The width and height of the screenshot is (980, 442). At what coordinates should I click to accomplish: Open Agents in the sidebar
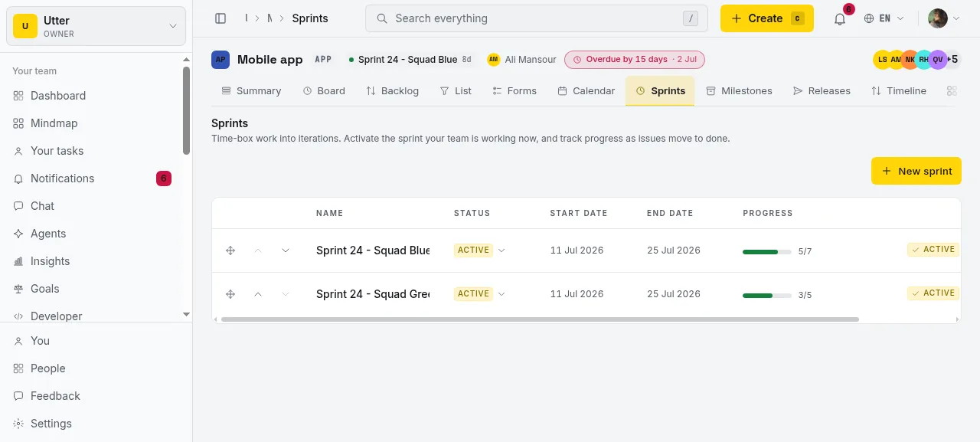[92, 234]
